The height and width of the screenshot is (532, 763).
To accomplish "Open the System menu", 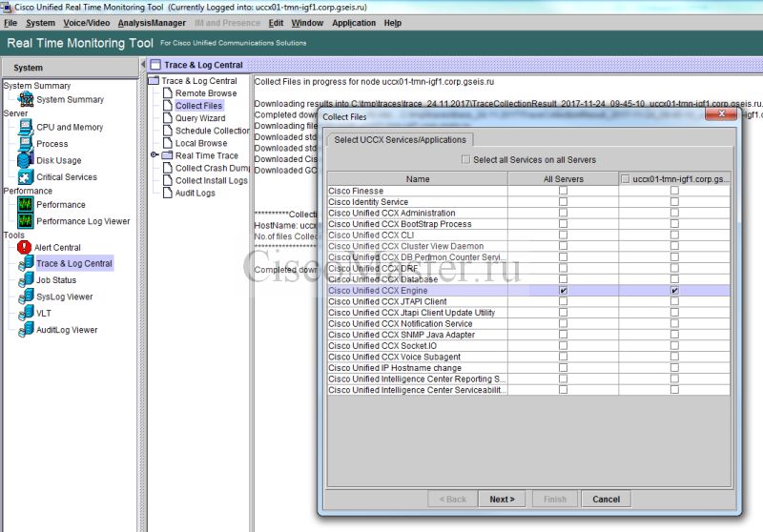I will click(40, 23).
